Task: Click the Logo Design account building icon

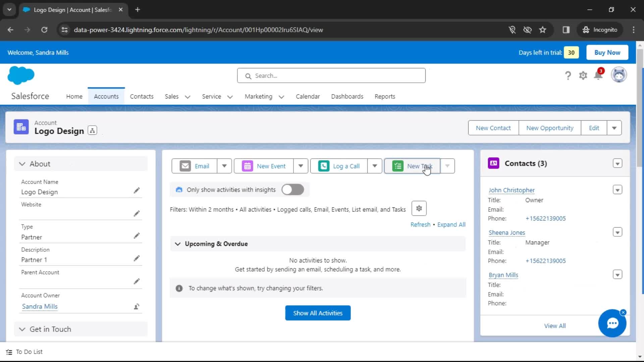Action: point(21,127)
